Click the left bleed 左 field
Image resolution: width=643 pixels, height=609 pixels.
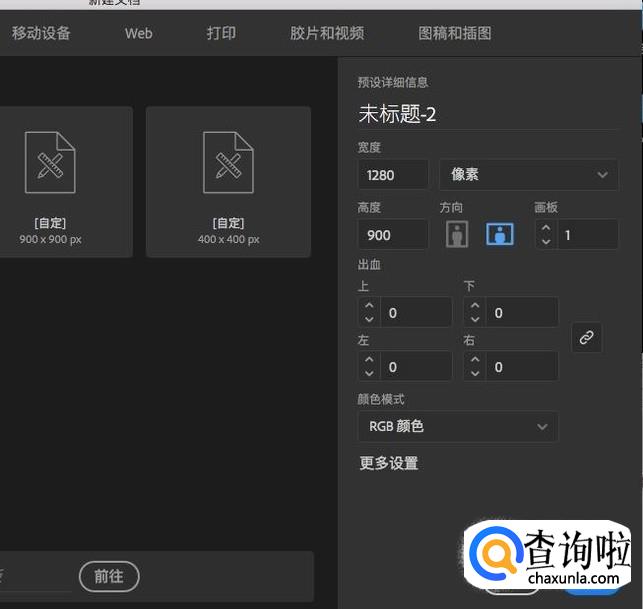(x=416, y=367)
